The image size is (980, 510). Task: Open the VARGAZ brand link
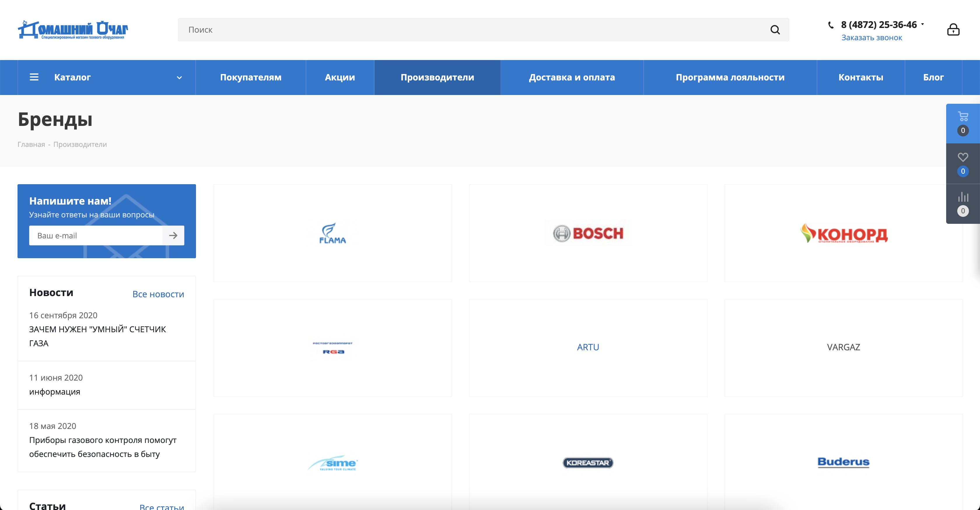[x=843, y=347]
